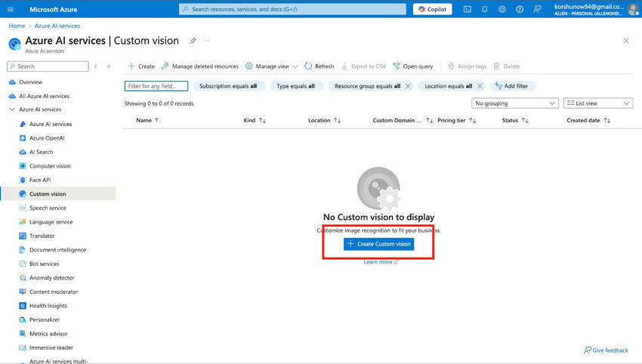This screenshot has height=364, width=642.
Task: Click the Home breadcrumb link
Action: tap(17, 26)
